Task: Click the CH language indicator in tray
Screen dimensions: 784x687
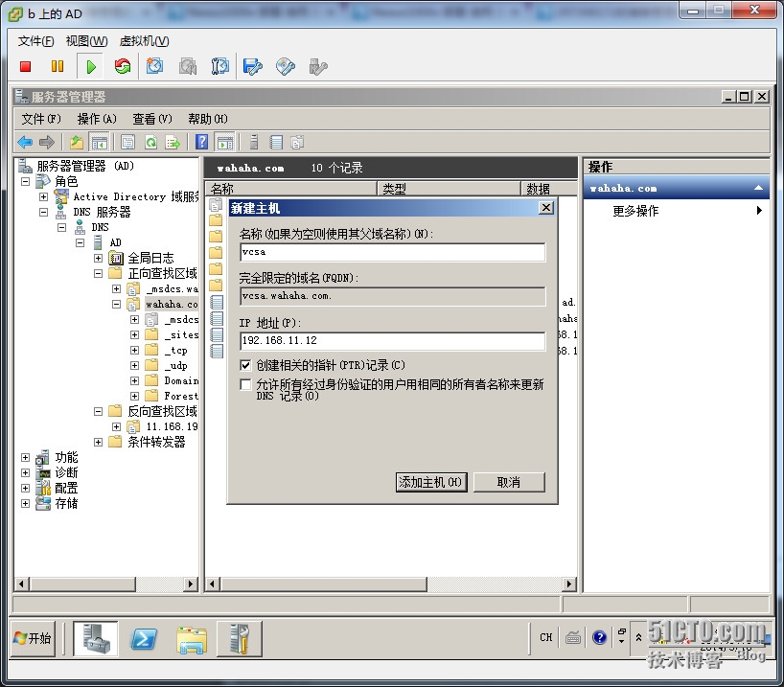Action: [x=546, y=637]
